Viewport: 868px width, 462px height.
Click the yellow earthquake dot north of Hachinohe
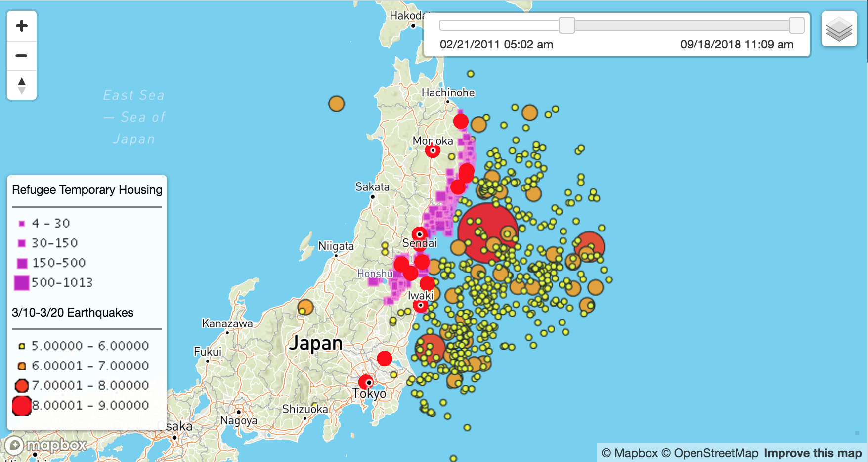point(471,74)
